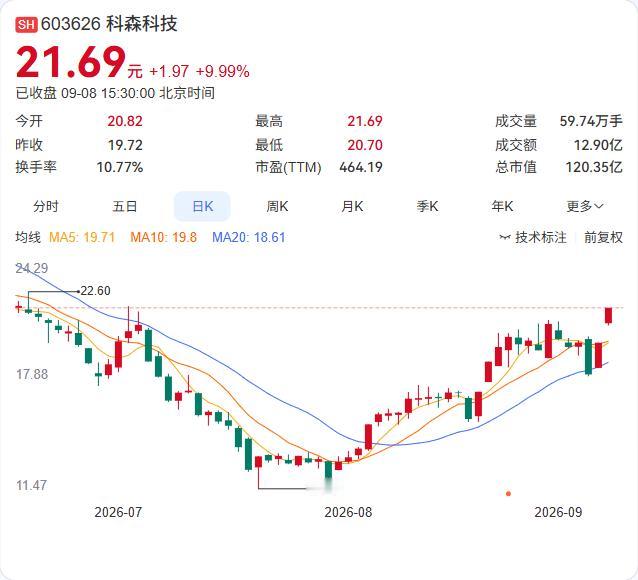The height and width of the screenshot is (580, 638).
Task: Click the 今开 value 20.82
Action: [x=125, y=121]
